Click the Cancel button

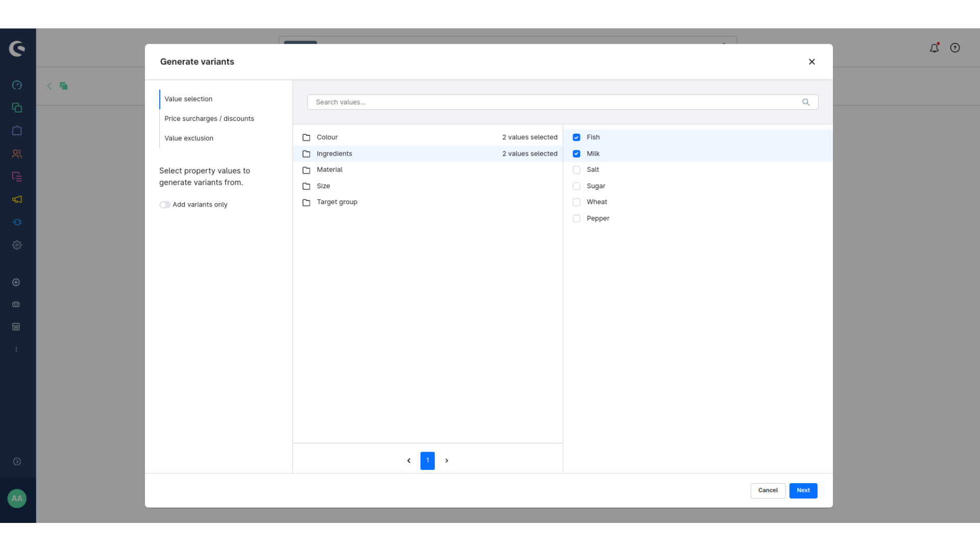pos(768,490)
